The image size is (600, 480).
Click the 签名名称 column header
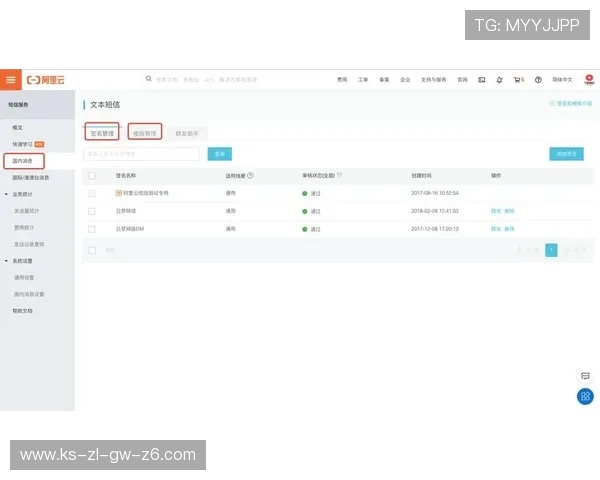coord(126,175)
